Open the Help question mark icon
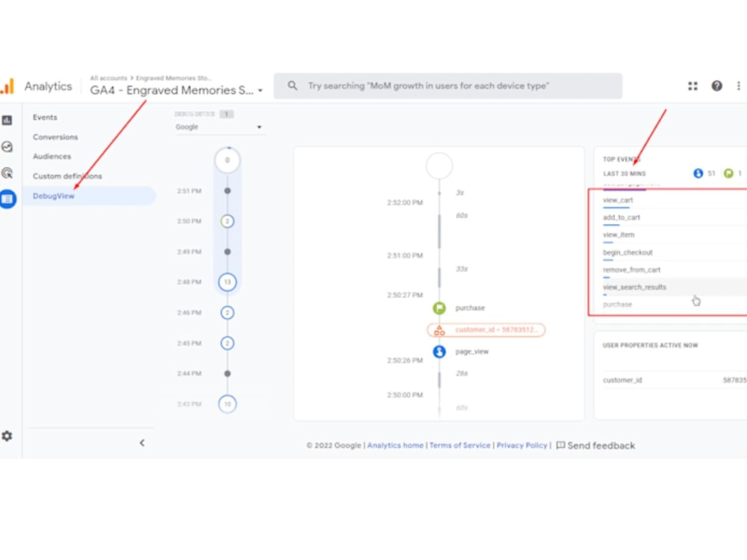 point(715,85)
